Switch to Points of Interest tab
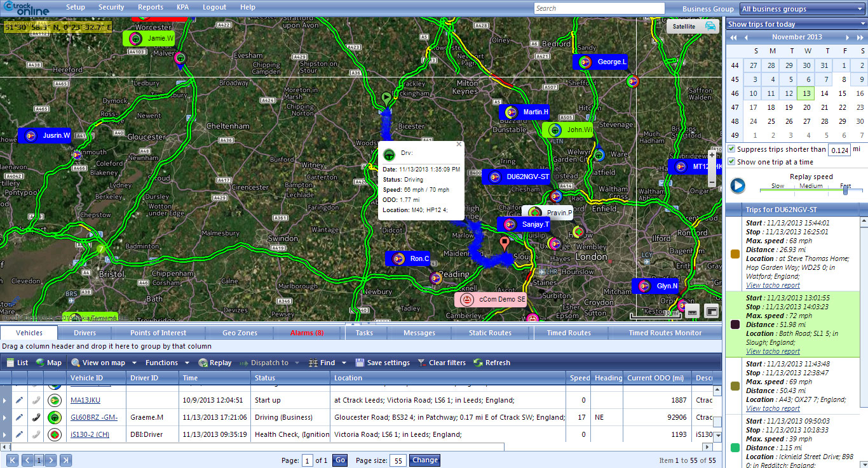This screenshot has width=868, height=468. point(158,333)
